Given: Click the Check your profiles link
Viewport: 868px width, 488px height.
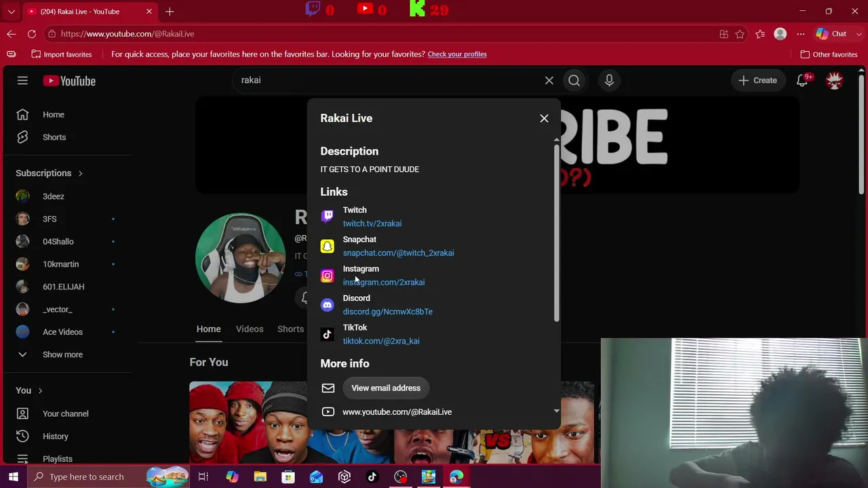Looking at the screenshot, I should pyautogui.click(x=457, y=54).
